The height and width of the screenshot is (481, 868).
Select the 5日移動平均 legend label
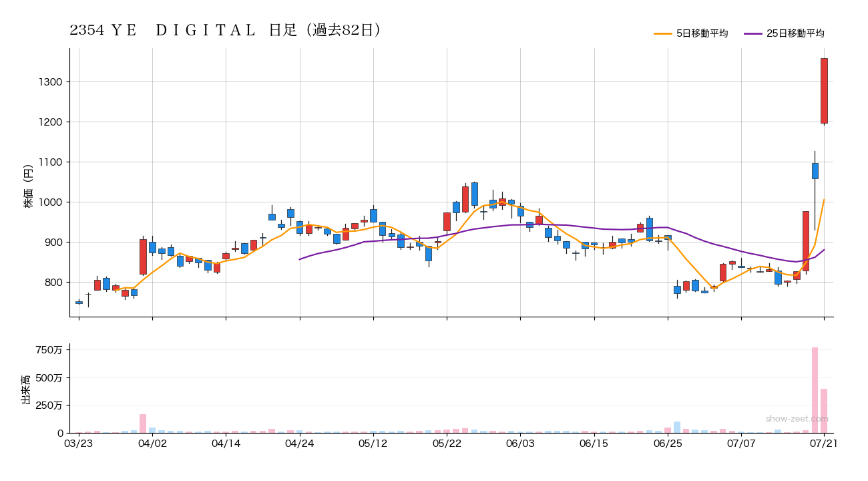pos(702,33)
